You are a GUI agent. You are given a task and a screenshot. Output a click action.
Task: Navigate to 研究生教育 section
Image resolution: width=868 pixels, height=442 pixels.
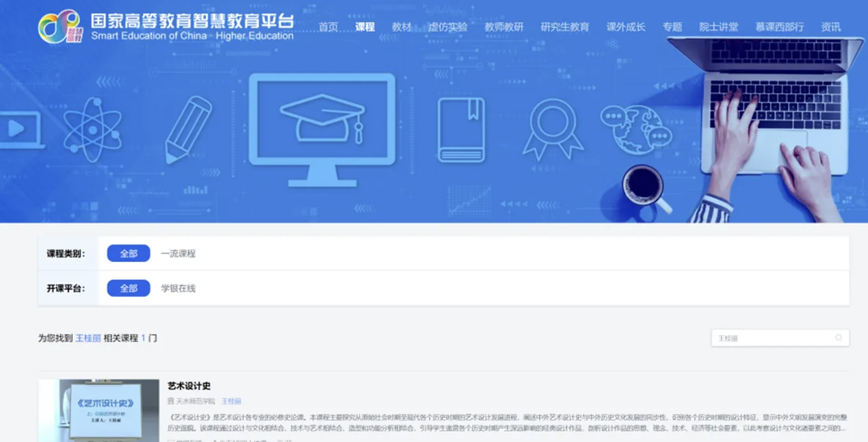(x=564, y=27)
